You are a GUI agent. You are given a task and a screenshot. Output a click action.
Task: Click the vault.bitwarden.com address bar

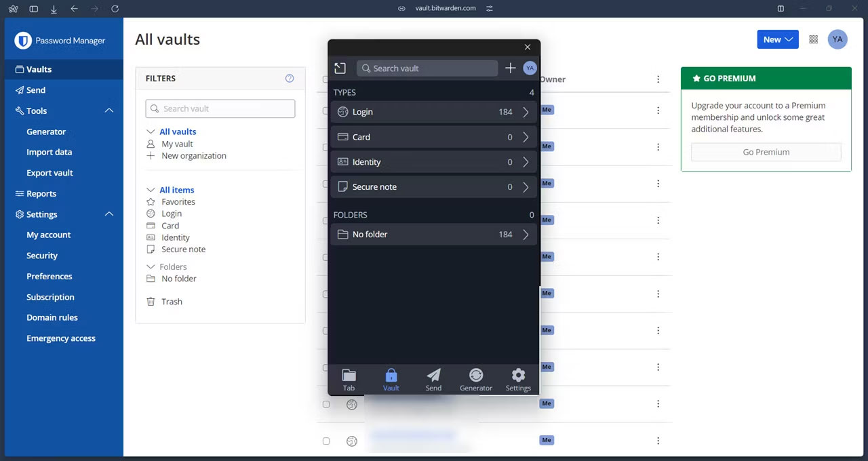(446, 8)
